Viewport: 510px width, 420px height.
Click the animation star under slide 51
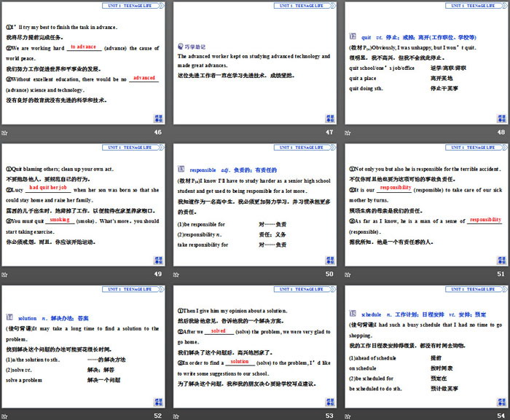click(x=348, y=274)
